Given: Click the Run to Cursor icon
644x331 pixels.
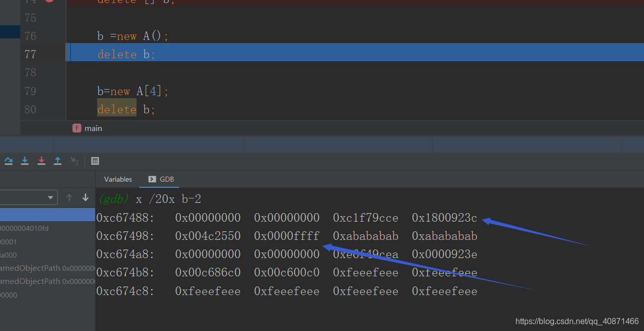Looking at the screenshot, I should coord(74,161).
